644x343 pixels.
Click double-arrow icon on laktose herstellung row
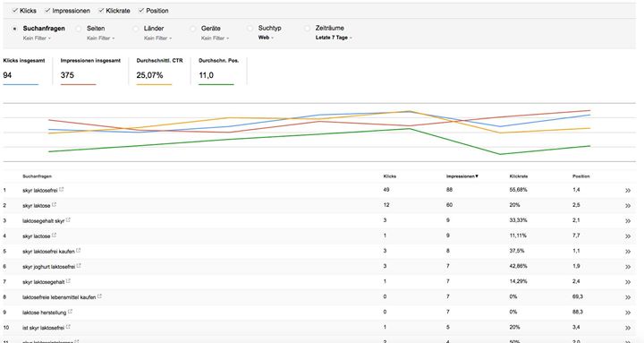(x=628, y=313)
